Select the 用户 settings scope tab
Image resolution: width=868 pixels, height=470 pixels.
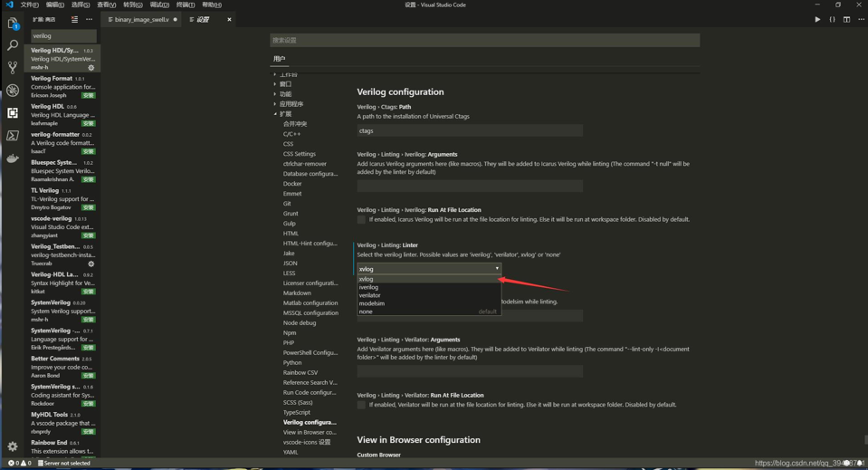[279, 59]
